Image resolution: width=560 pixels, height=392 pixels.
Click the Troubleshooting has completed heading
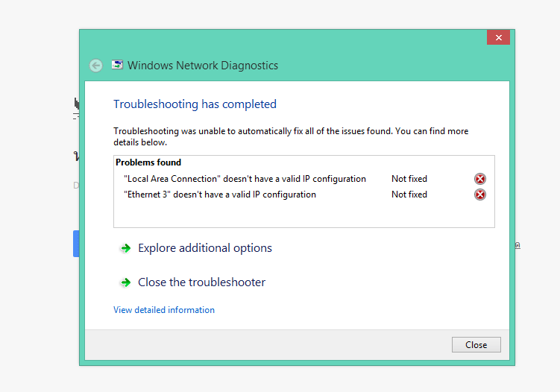pos(195,104)
